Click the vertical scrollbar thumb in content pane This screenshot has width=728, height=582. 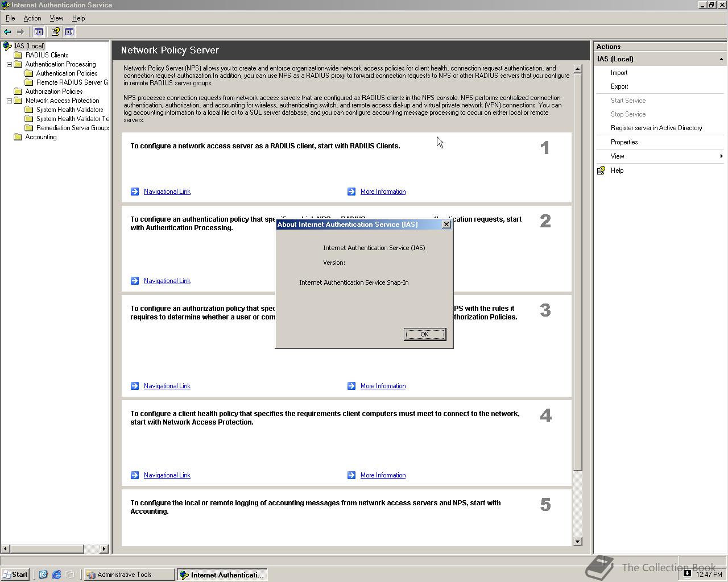[x=578, y=273]
